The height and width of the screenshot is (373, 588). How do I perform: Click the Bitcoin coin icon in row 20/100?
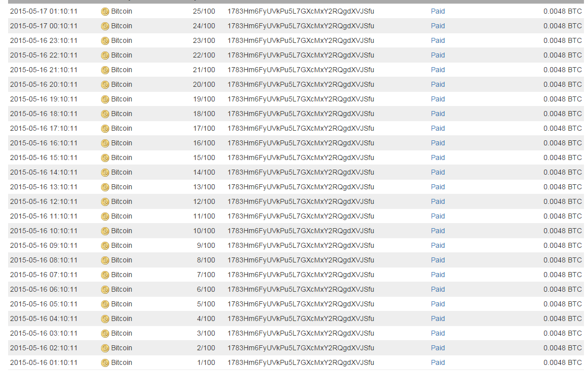coord(105,85)
